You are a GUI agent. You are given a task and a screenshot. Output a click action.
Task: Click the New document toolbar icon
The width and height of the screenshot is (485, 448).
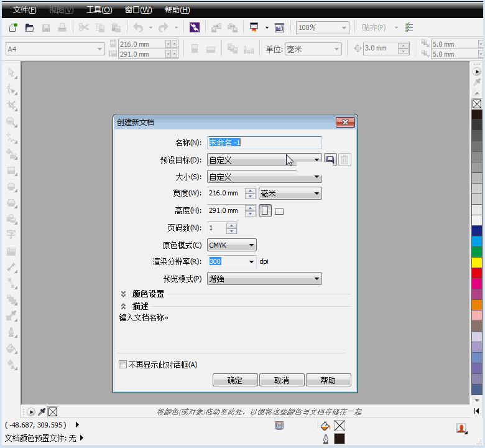pyautogui.click(x=13, y=27)
